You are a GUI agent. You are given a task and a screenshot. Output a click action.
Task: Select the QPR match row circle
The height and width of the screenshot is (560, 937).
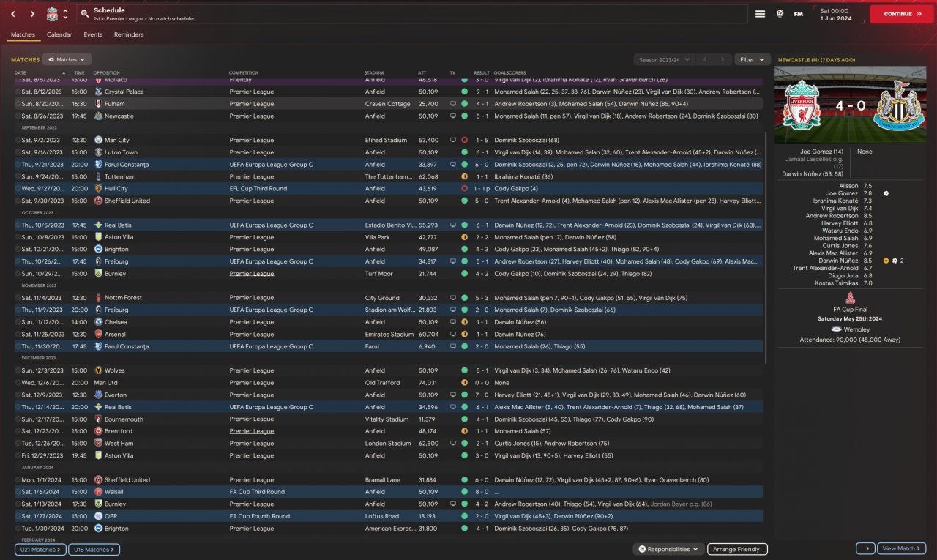click(x=18, y=516)
